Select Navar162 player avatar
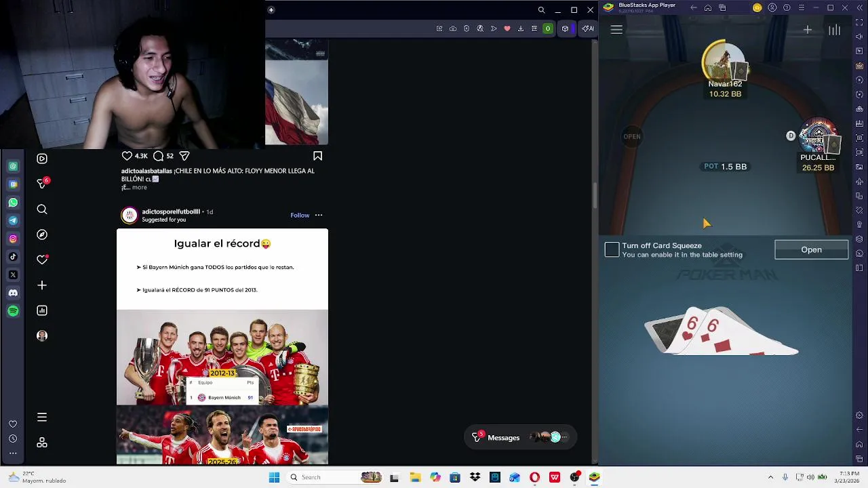 coord(724,63)
